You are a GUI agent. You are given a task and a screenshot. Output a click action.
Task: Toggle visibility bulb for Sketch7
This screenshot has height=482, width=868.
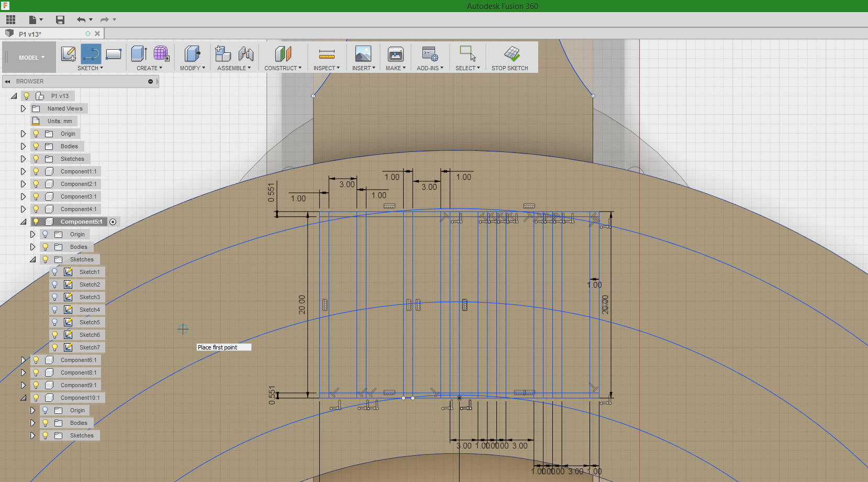[54, 347]
